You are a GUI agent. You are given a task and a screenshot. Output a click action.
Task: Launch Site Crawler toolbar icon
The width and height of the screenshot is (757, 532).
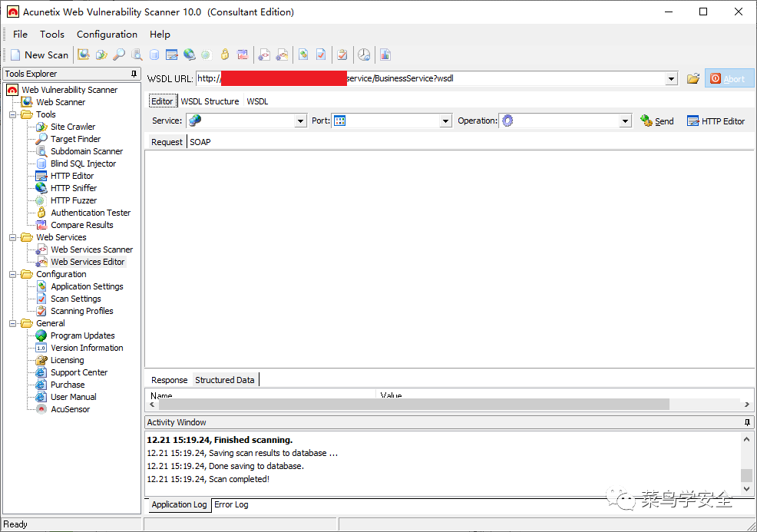[101, 55]
